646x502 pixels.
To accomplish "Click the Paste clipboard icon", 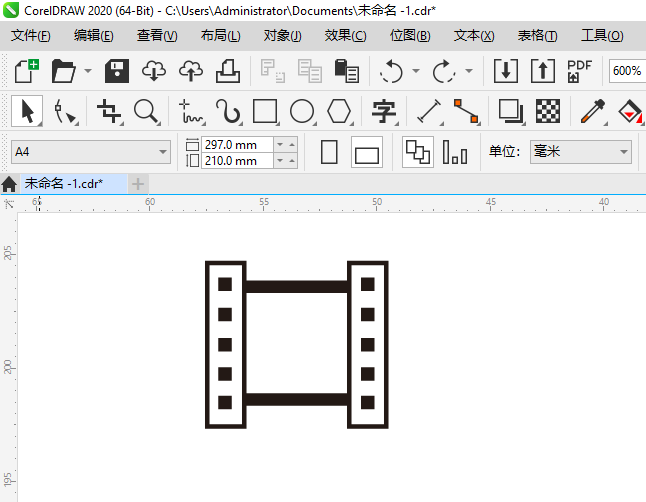I will point(346,71).
